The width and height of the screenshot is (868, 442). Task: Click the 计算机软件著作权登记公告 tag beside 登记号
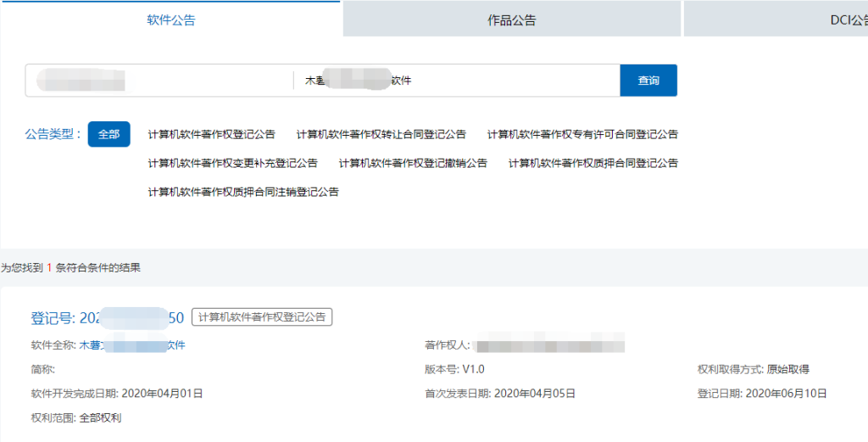(262, 317)
